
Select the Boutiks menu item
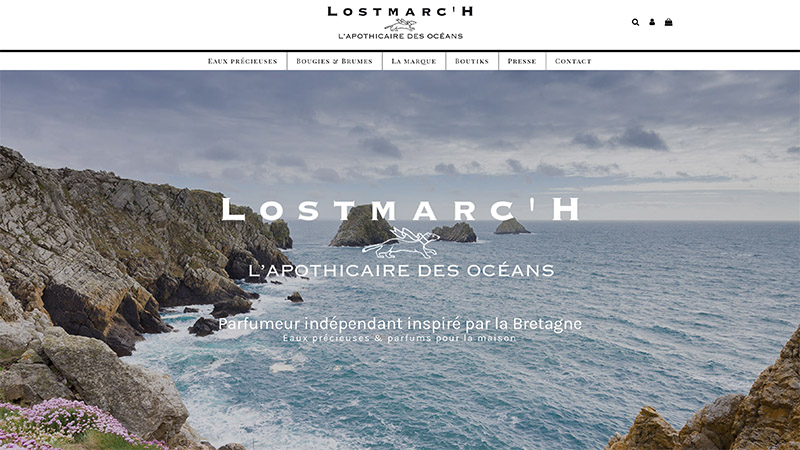472,61
